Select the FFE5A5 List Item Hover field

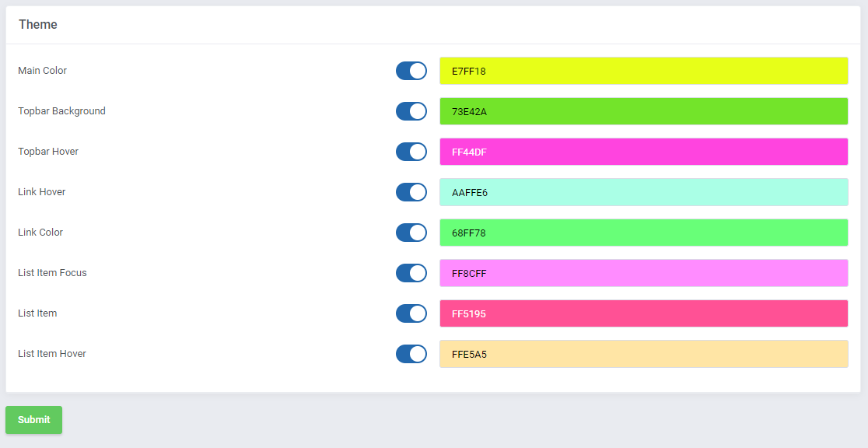(x=643, y=354)
